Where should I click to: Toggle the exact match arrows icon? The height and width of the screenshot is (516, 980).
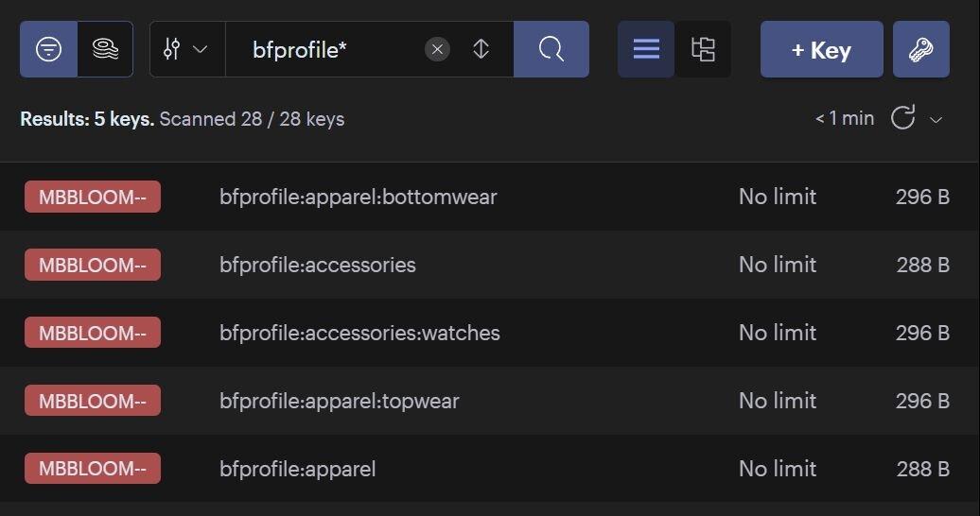(481, 49)
